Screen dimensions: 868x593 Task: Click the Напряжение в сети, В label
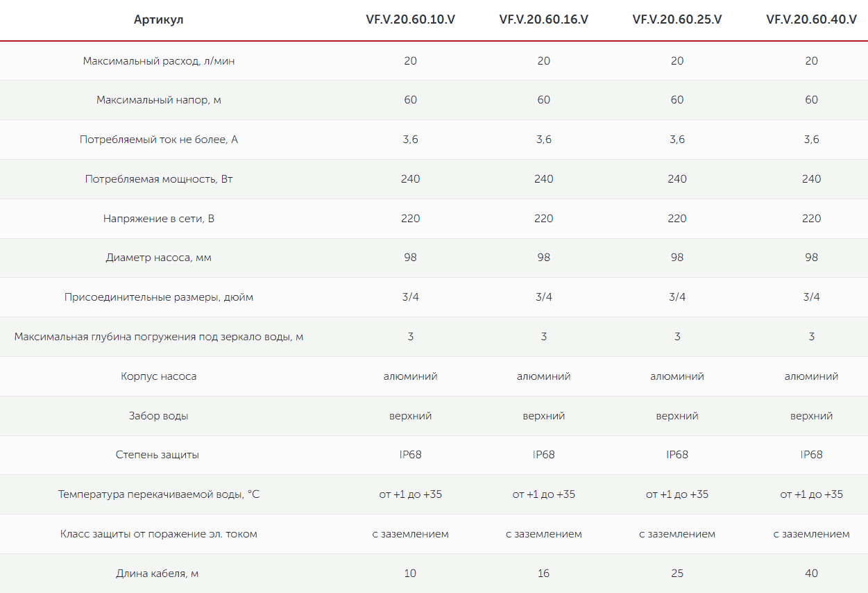pyautogui.click(x=159, y=219)
